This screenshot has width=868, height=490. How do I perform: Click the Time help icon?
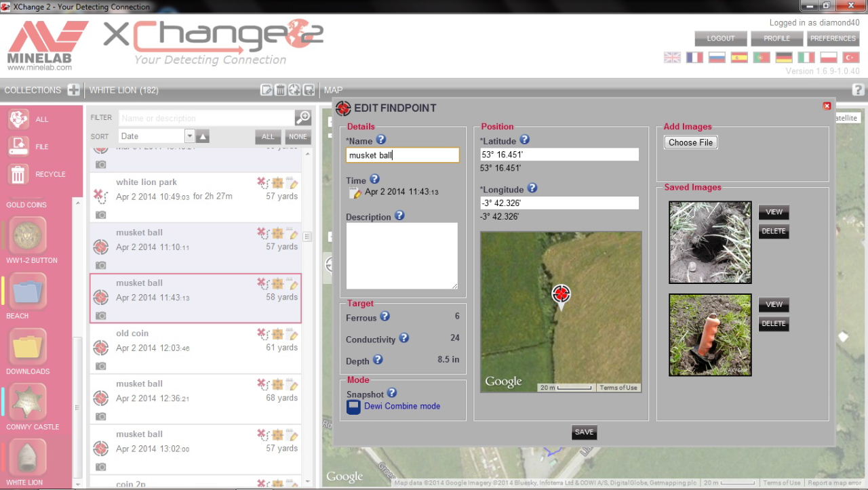tap(374, 180)
